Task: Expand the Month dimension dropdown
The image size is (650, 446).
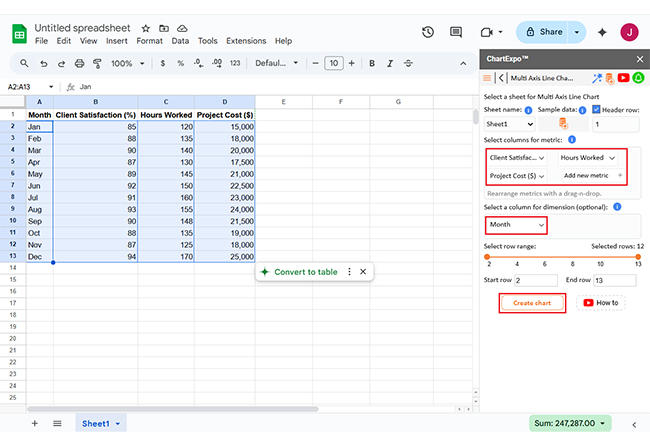Action: [516, 225]
